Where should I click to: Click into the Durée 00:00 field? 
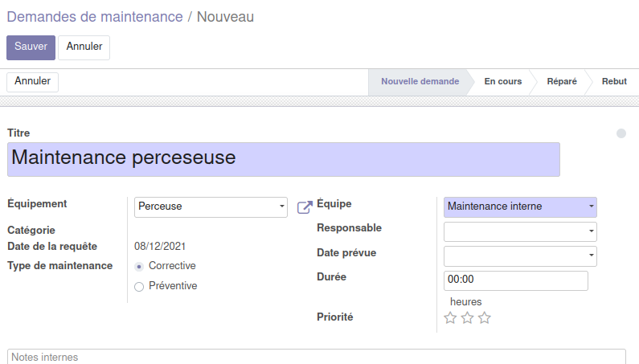click(x=515, y=280)
